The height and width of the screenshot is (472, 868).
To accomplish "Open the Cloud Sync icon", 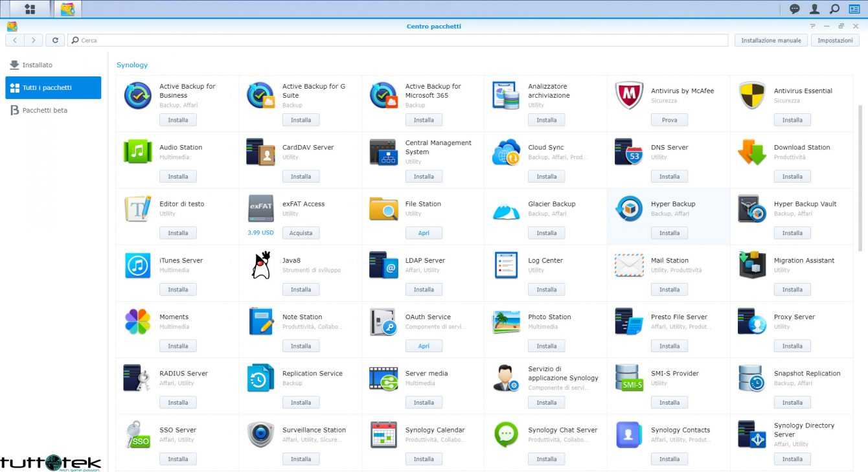I will point(506,152).
